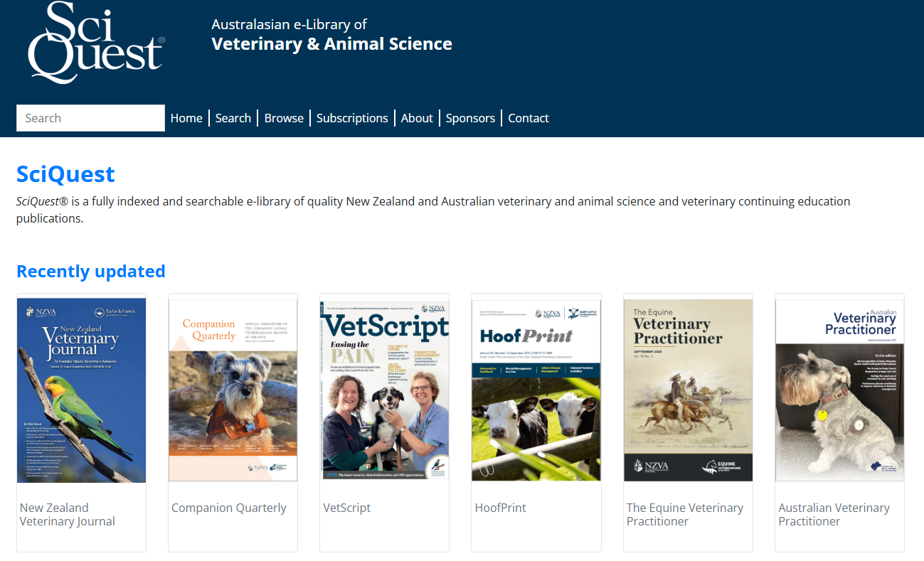Go to the Search navigation link
924x561 pixels.
[x=233, y=118]
